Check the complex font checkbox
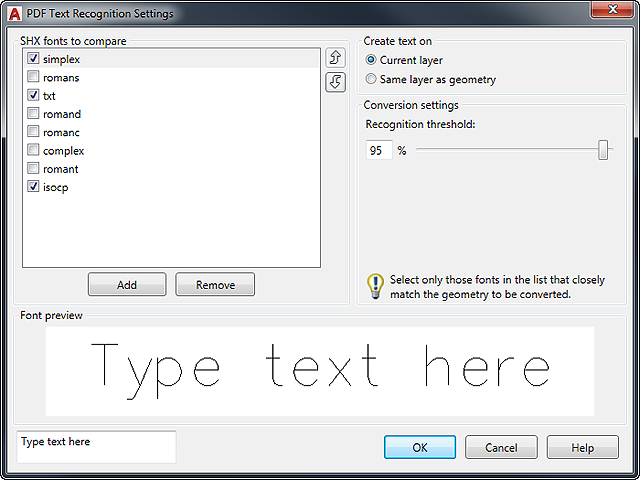Image resolution: width=640 pixels, height=480 pixels. click(x=33, y=150)
